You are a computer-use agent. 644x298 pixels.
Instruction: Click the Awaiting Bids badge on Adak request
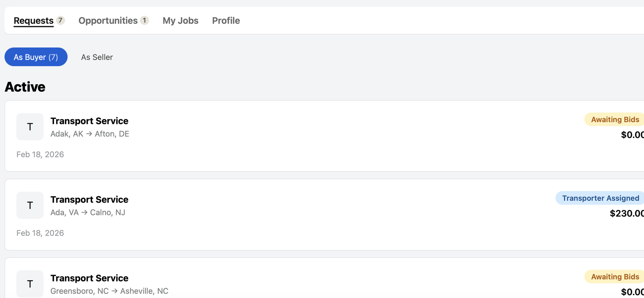(x=615, y=120)
